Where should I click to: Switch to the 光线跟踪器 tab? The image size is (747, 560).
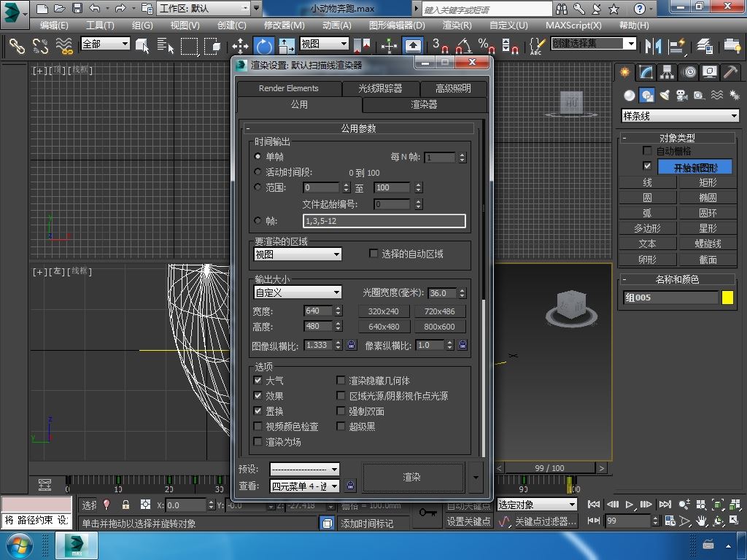click(x=380, y=88)
